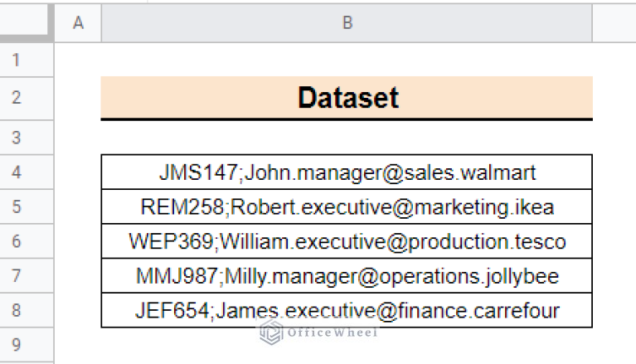Select row 5 header
The height and width of the screenshot is (364, 636).
coord(27,206)
